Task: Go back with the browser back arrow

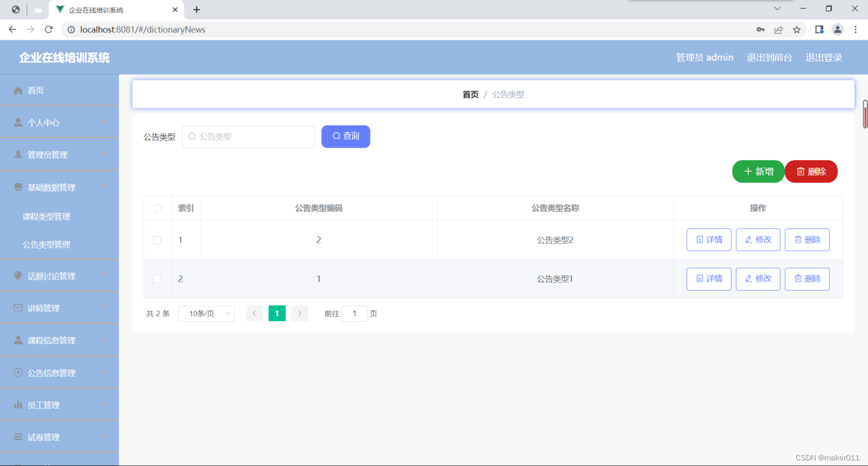Action: tap(12, 29)
